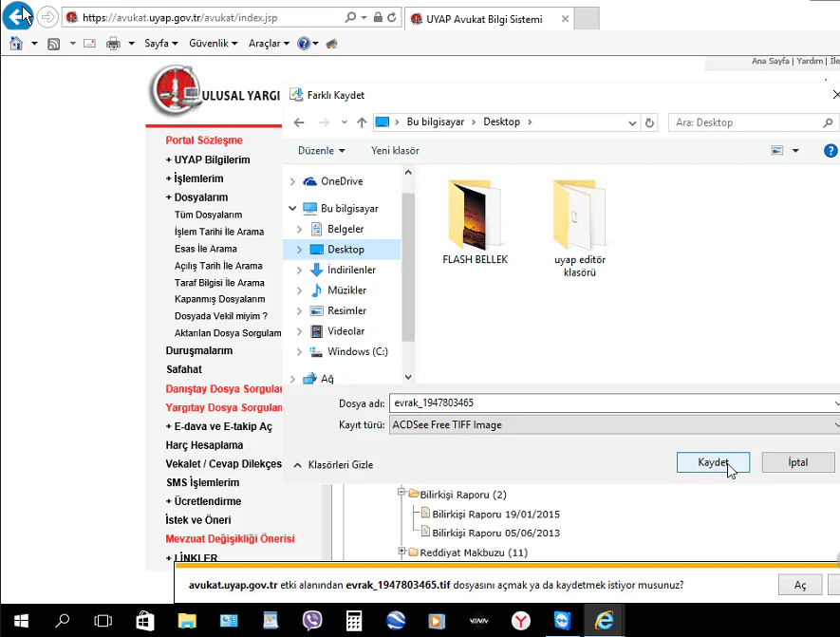
Task: Open the Store icon on taskbar
Action: pos(144,621)
